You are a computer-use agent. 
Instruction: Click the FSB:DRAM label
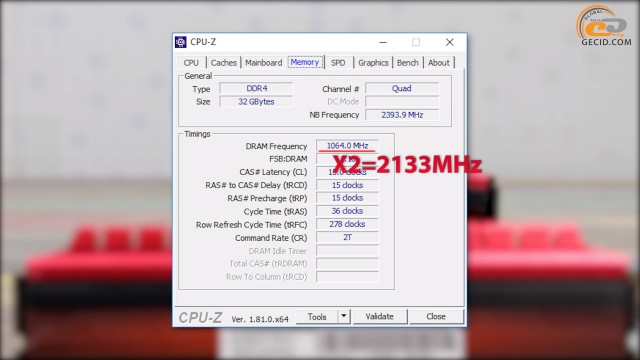[288, 159]
